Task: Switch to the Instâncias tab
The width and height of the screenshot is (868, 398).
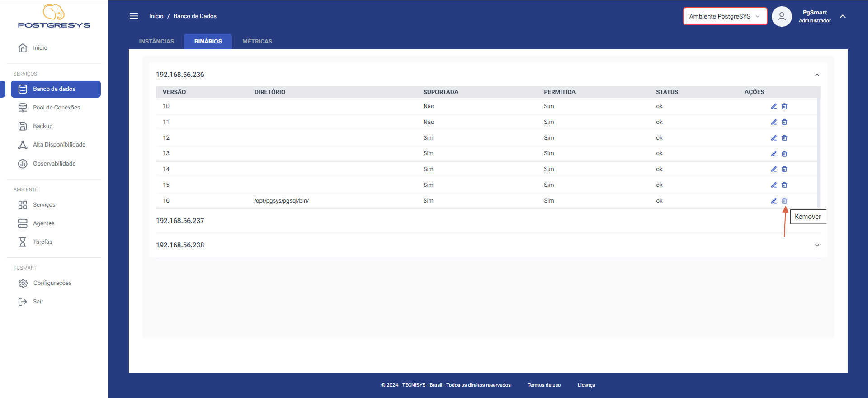Action: [x=156, y=41]
